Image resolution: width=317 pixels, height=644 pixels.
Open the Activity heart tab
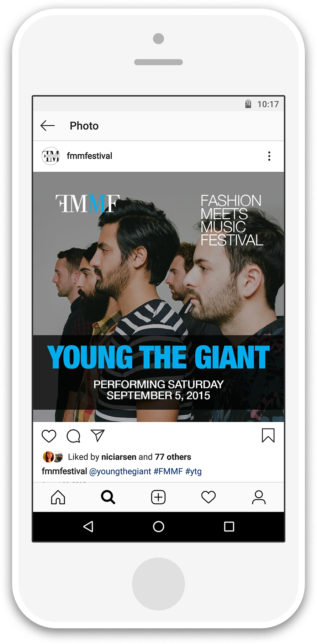208,497
